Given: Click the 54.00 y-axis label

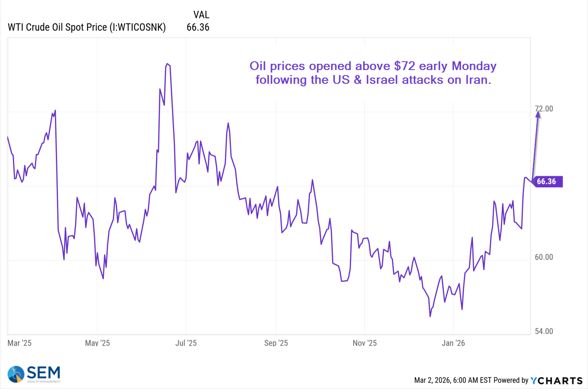Looking at the screenshot, I should click(x=544, y=331).
